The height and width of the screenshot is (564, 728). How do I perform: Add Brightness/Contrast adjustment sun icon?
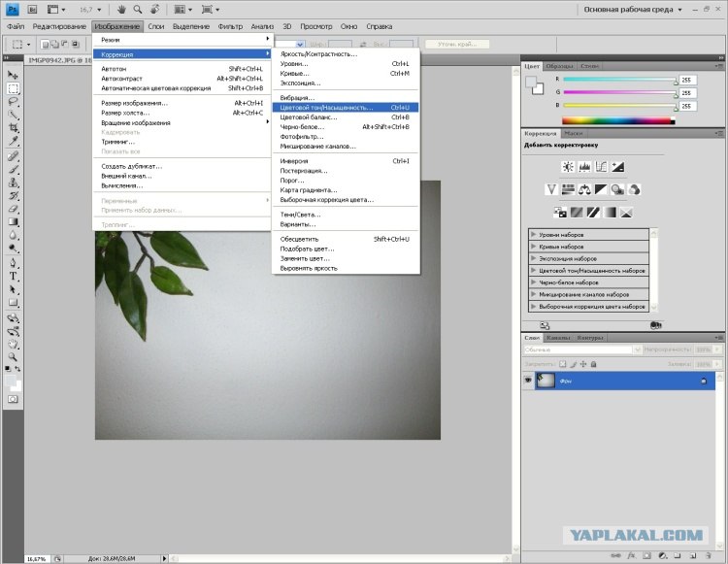pyautogui.click(x=568, y=167)
